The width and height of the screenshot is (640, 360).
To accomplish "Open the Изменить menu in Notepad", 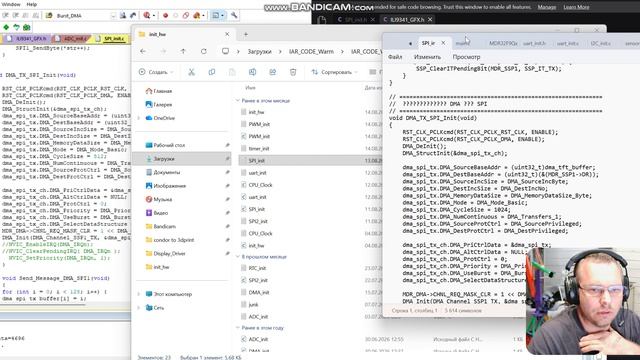I will click(427, 57).
